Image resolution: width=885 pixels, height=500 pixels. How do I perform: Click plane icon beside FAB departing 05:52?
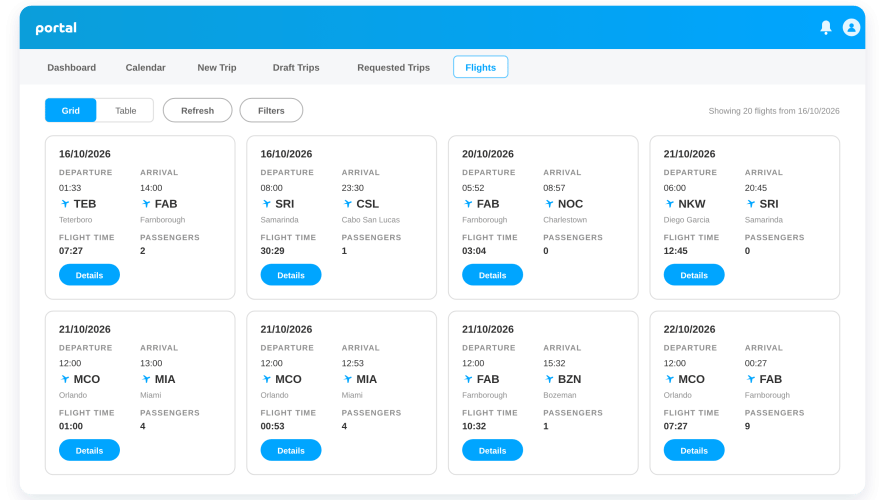pyautogui.click(x=468, y=204)
